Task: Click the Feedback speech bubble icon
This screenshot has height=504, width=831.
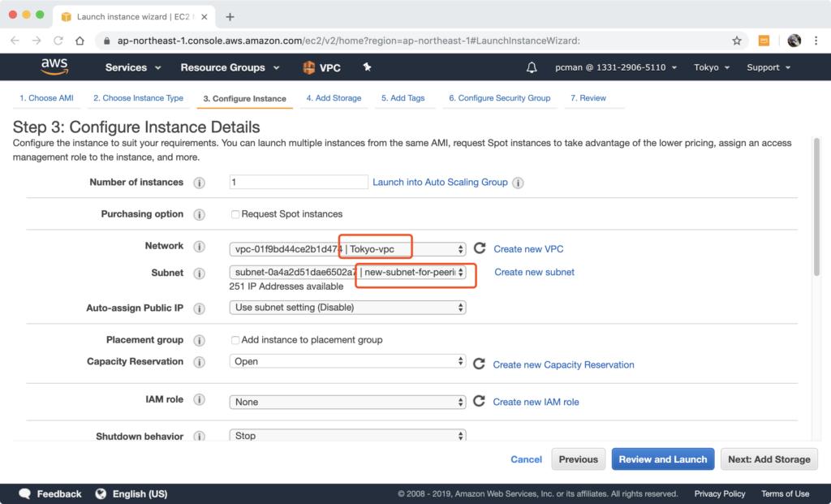Action: (x=25, y=494)
